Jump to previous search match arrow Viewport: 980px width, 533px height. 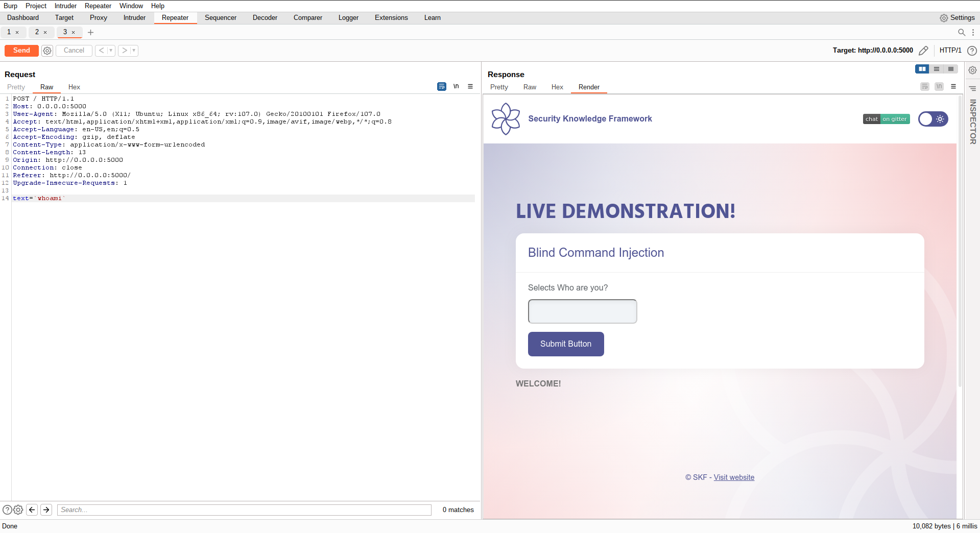click(x=32, y=510)
